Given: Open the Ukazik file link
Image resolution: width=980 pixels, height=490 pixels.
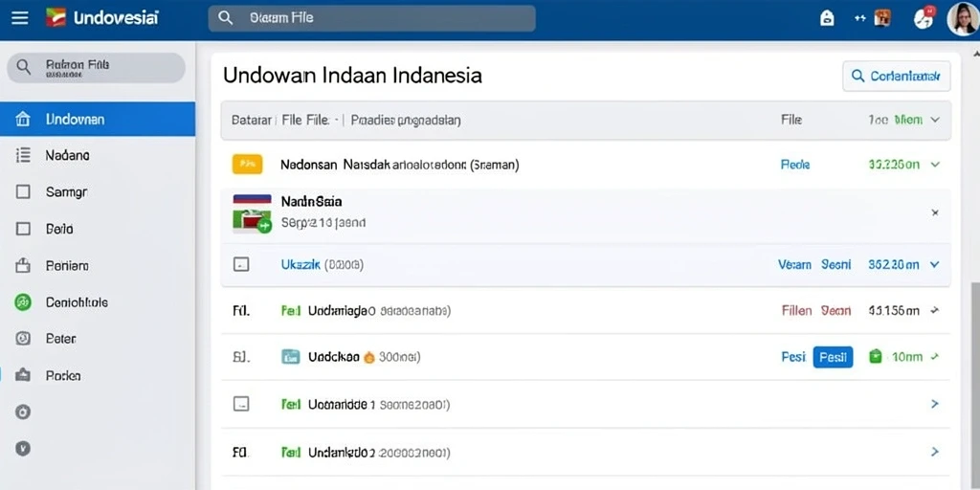Looking at the screenshot, I should [x=301, y=265].
